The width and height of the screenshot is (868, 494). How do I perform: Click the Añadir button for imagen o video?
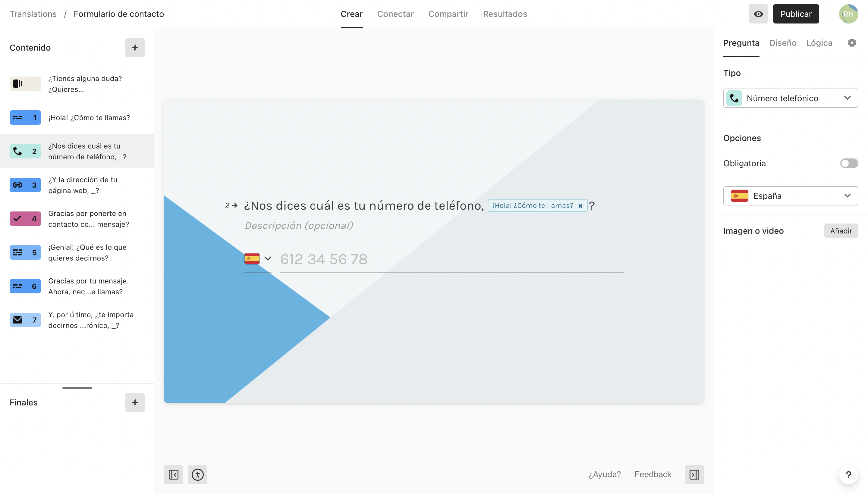click(841, 230)
